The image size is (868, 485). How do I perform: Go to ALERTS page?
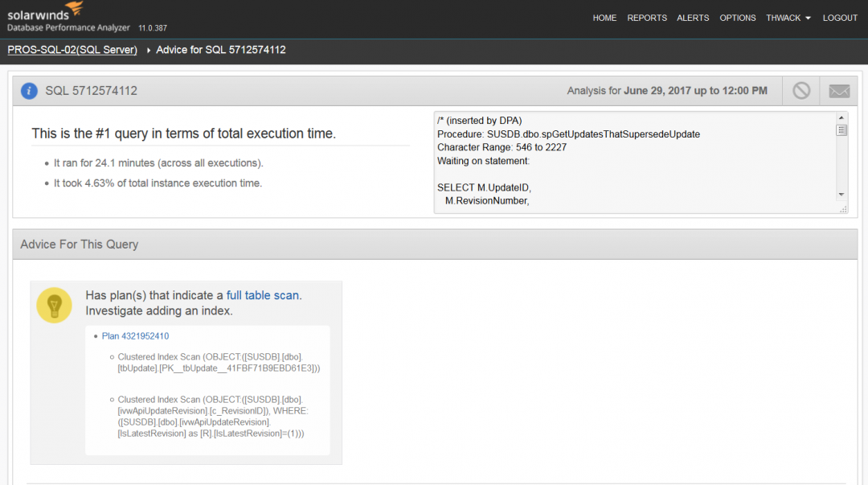coord(693,18)
